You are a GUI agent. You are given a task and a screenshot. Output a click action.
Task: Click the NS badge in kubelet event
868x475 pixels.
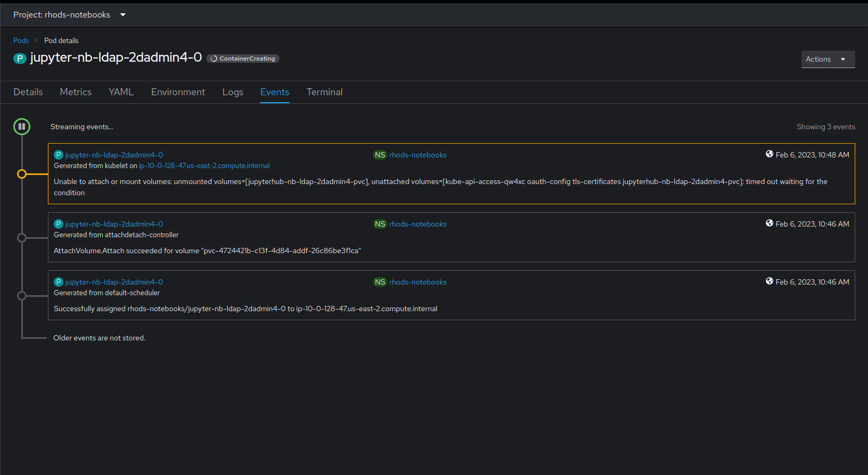coord(379,155)
